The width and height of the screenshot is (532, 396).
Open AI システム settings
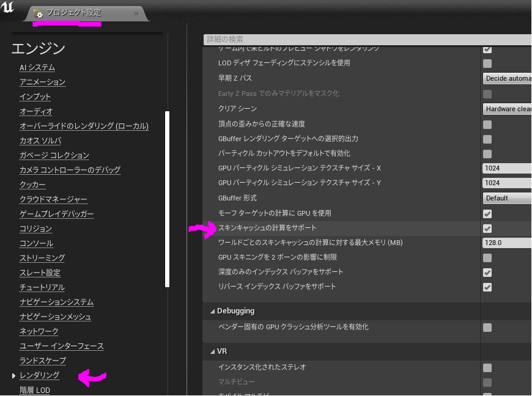37,67
